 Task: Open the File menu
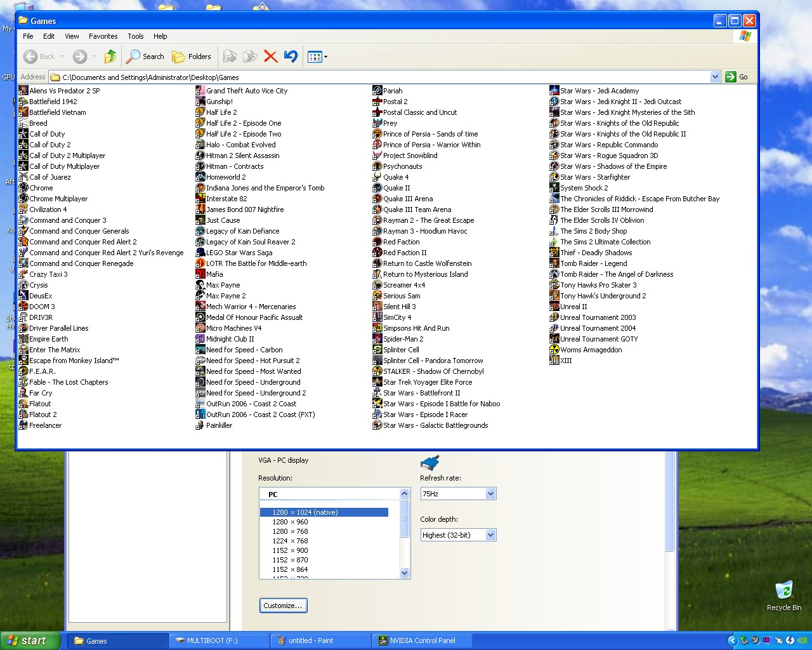28,36
